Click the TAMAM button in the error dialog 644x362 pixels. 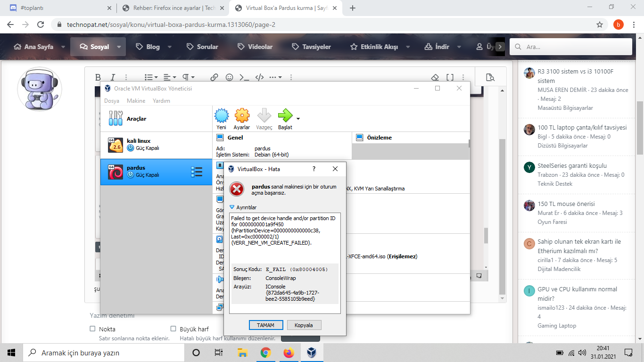[x=265, y=325]
